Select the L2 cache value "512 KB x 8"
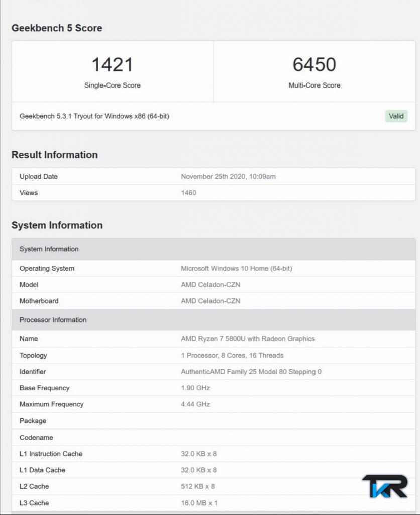The width and height of the screenshot is (420, 515). [x=198, y=487]
